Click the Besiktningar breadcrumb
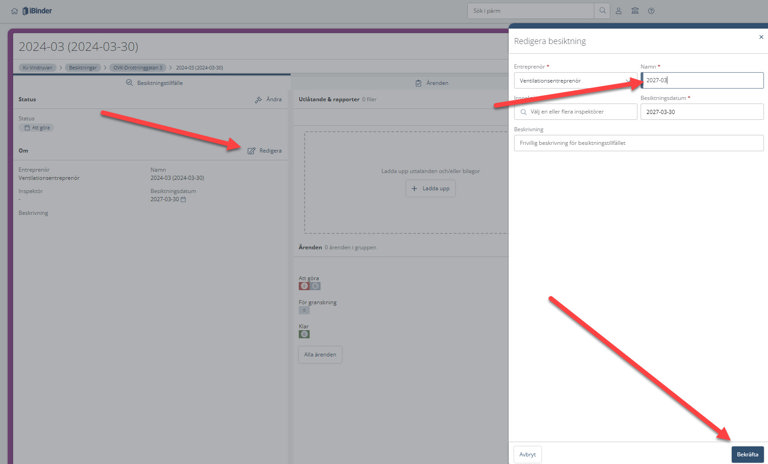 84,67
